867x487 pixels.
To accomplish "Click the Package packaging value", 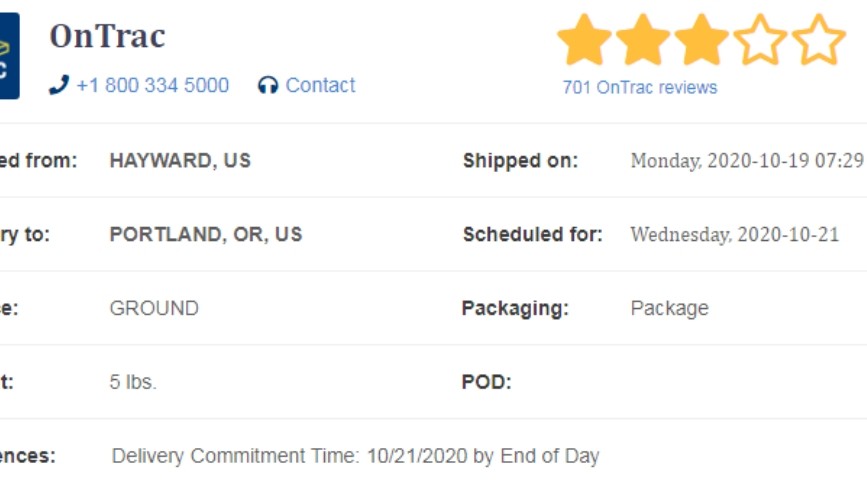I will [x=670, y=308].
